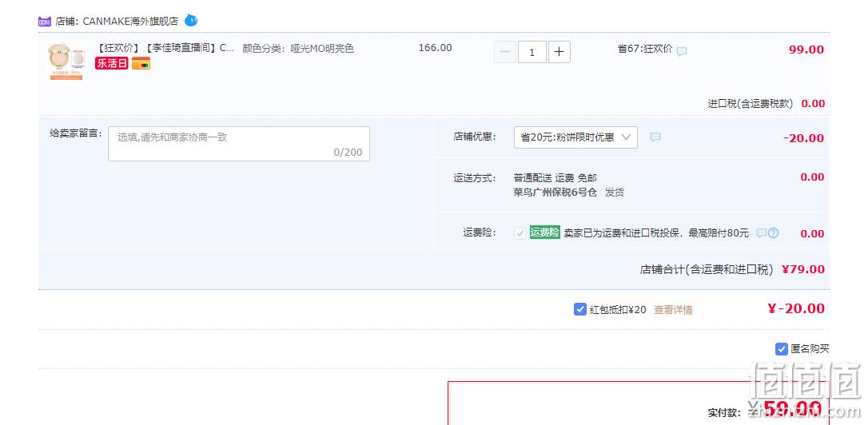The width and height of the screenshot is (868, 425).
Task: Click the 进口税(含运费税款) label
Action: click(750, 104)
